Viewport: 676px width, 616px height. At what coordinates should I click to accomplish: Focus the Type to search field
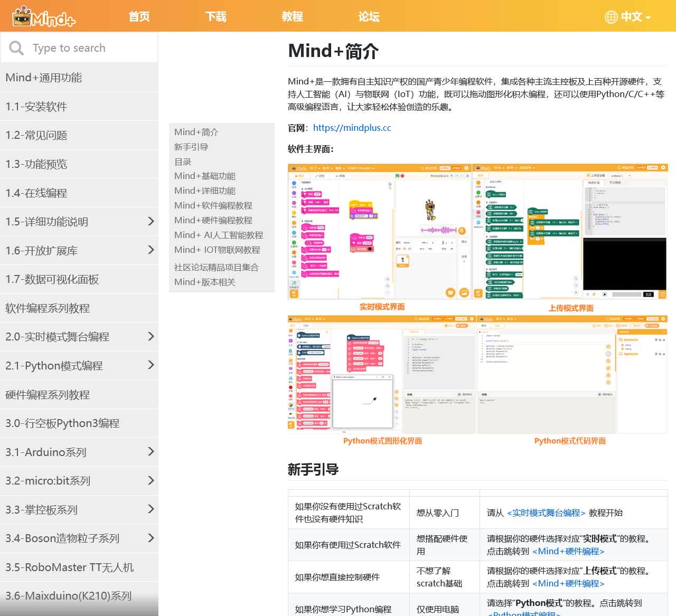pos(90,48)
